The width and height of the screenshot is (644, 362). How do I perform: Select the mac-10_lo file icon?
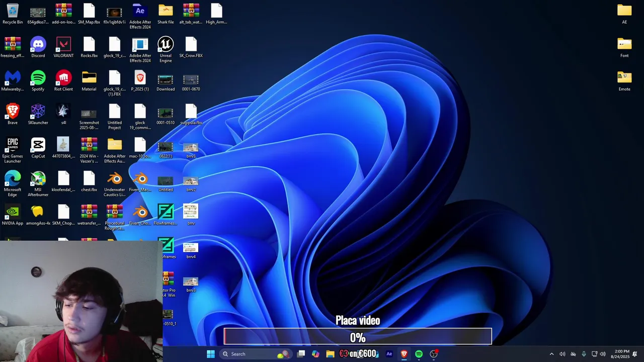140,148
